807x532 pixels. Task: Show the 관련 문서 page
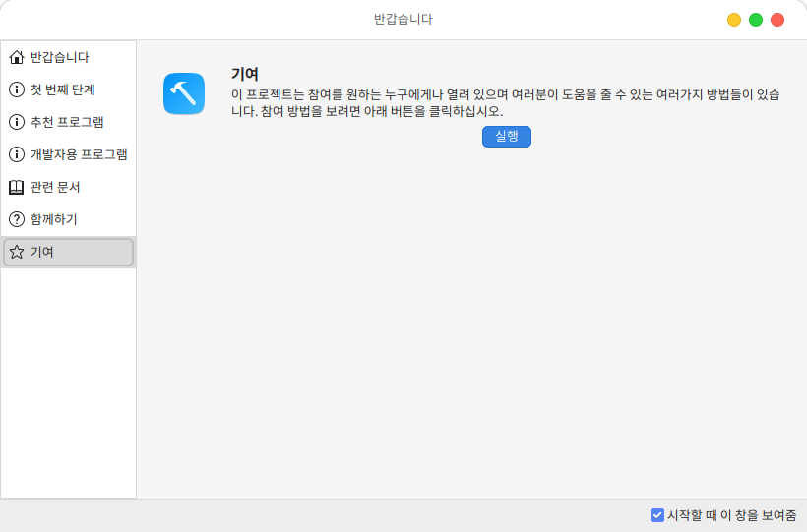point(55,187)
